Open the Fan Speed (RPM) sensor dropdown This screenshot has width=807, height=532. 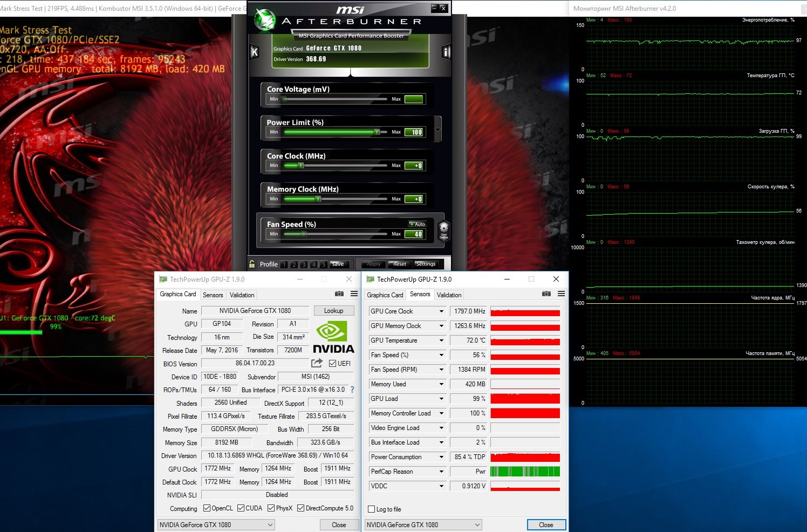point(441,370)
